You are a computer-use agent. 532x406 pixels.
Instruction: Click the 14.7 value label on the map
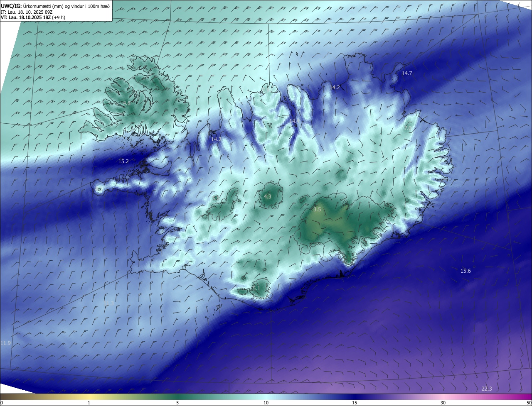pyautogui.click(x=407, y=73)
